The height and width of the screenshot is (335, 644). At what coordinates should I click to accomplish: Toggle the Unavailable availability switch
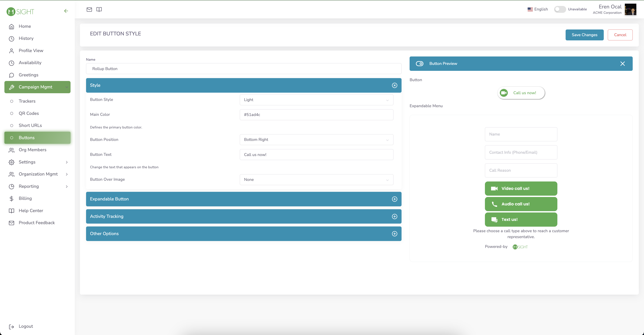[x=560, y=9]
